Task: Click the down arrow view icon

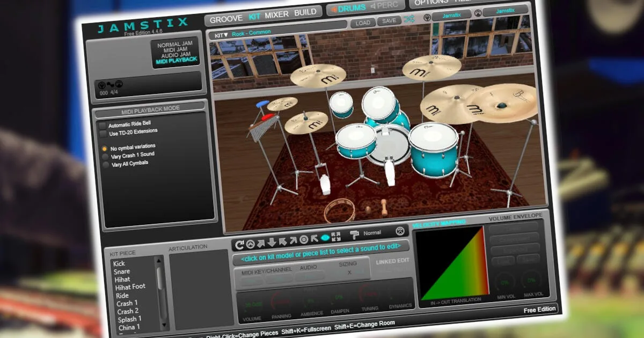Action: 272,242
